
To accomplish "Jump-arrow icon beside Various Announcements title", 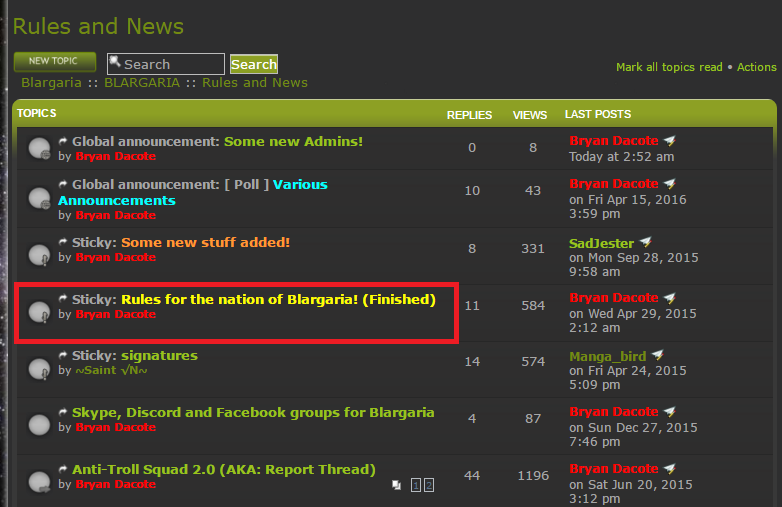I will tap(63, 184).
